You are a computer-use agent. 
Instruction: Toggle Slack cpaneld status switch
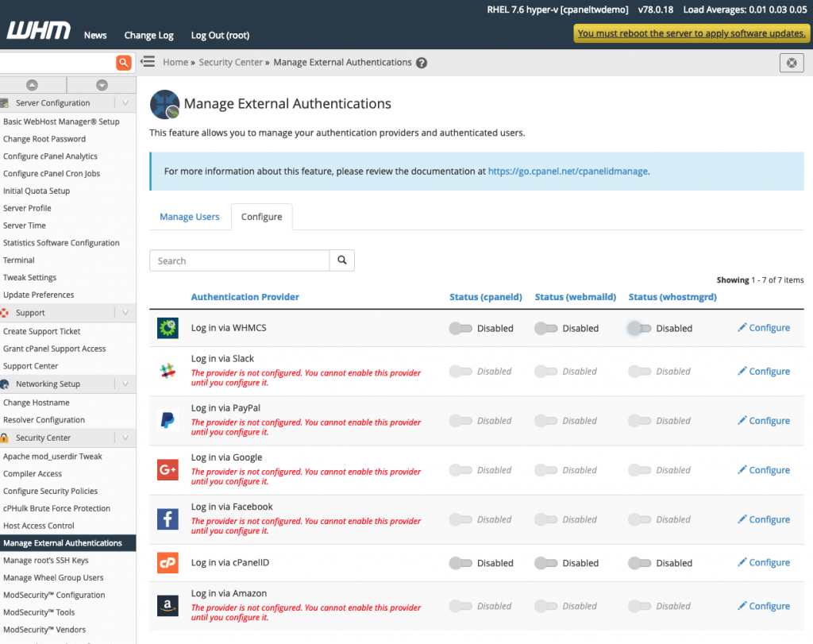(x=460, y=372)
